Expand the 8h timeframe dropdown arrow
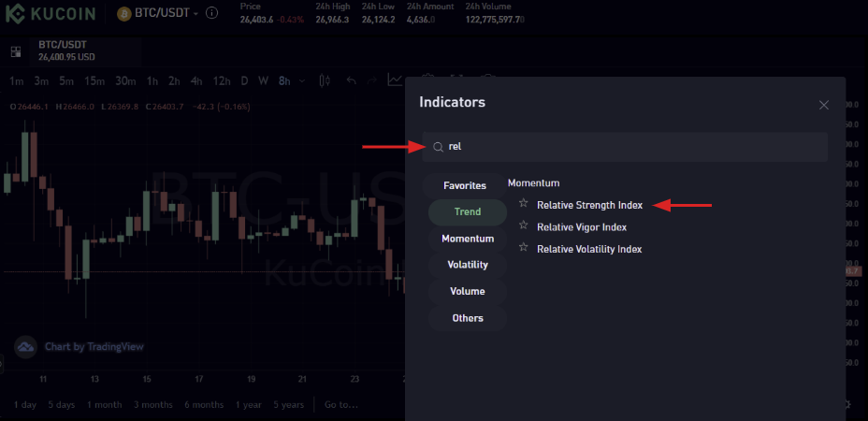The image size is (868, 421). (x=303, y=81)
